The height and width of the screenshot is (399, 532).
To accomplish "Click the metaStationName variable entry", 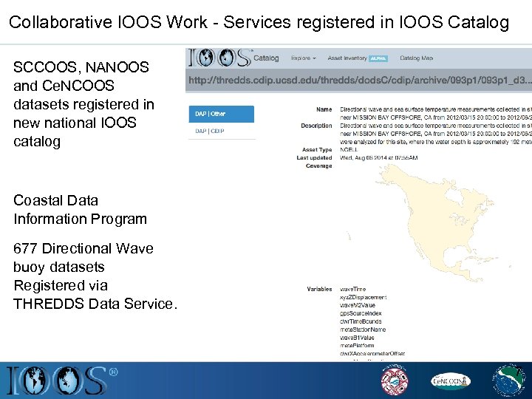I will click(363, 330).
